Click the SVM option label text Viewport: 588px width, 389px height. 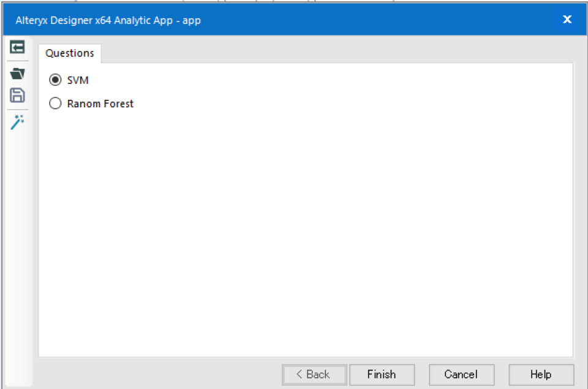click(78, 80)
